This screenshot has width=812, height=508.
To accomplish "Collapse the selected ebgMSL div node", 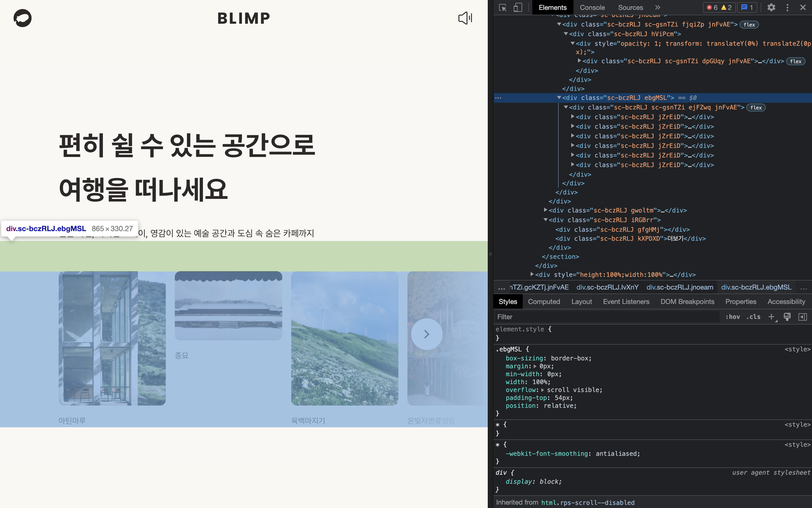I will pyautogui.click(x=559, y=98).
